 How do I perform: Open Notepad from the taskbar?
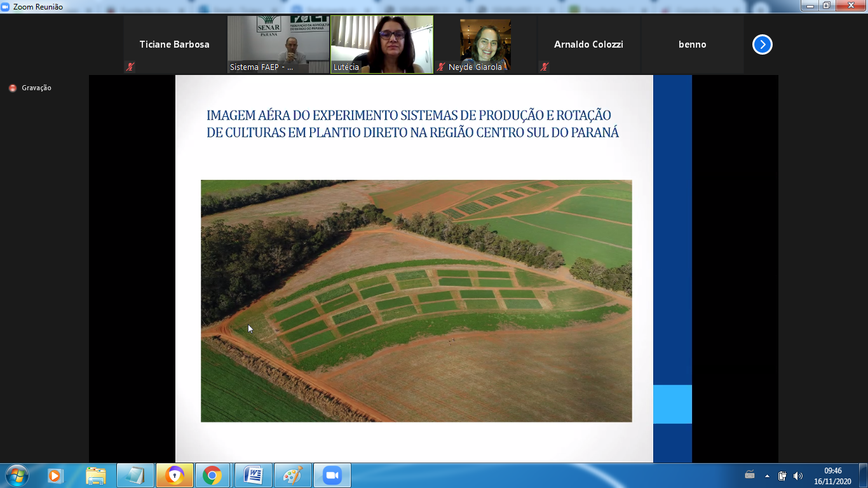tap(135, 475)
